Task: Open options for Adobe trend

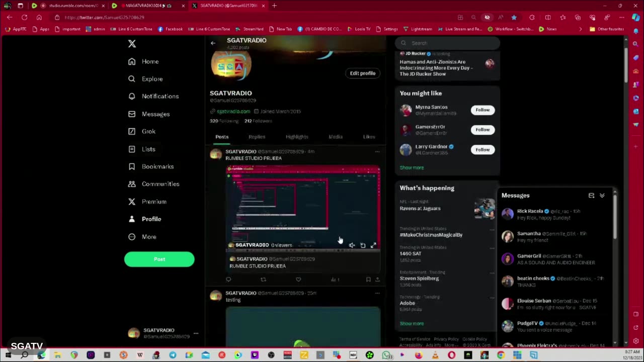Action: pyautogui.click(x=492, y=298)
